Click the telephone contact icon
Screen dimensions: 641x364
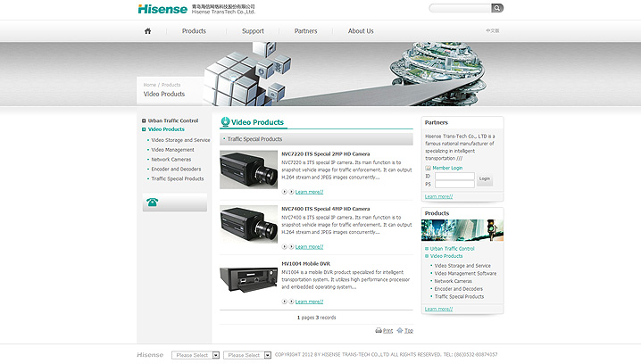152,203
